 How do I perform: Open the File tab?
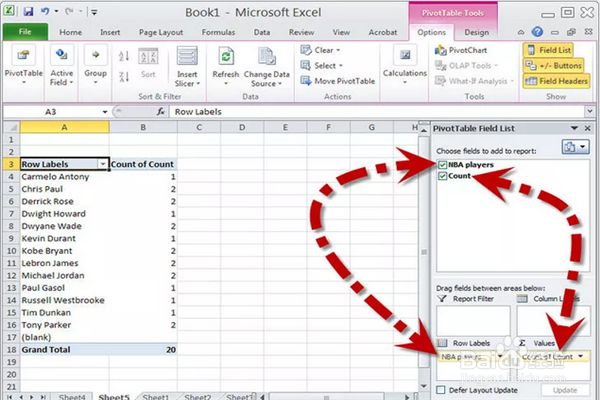25,32
